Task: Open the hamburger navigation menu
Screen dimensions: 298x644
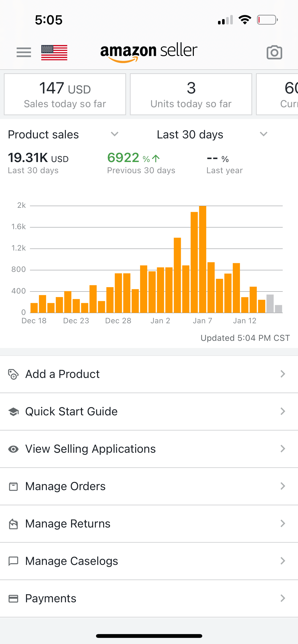Action: click(24, 52)
